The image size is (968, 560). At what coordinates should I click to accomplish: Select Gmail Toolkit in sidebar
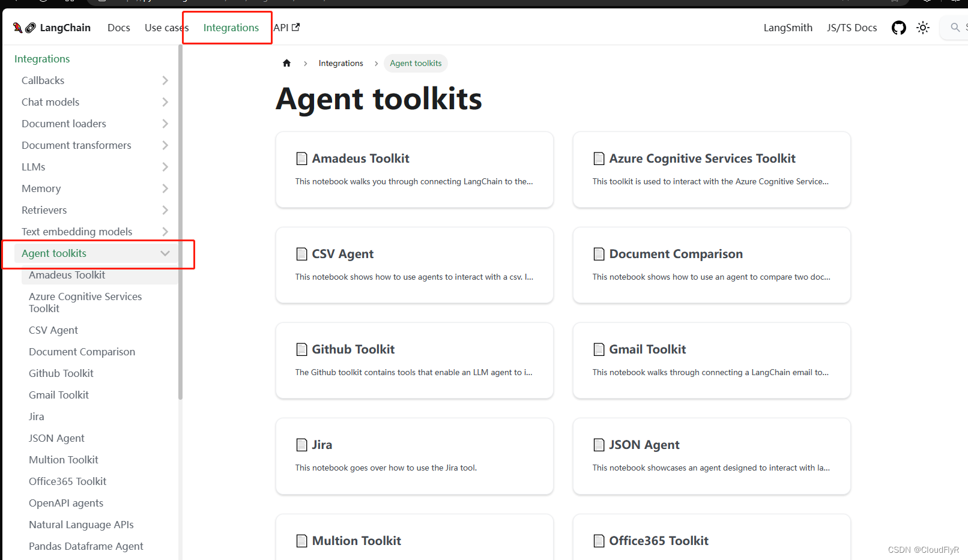59,395
